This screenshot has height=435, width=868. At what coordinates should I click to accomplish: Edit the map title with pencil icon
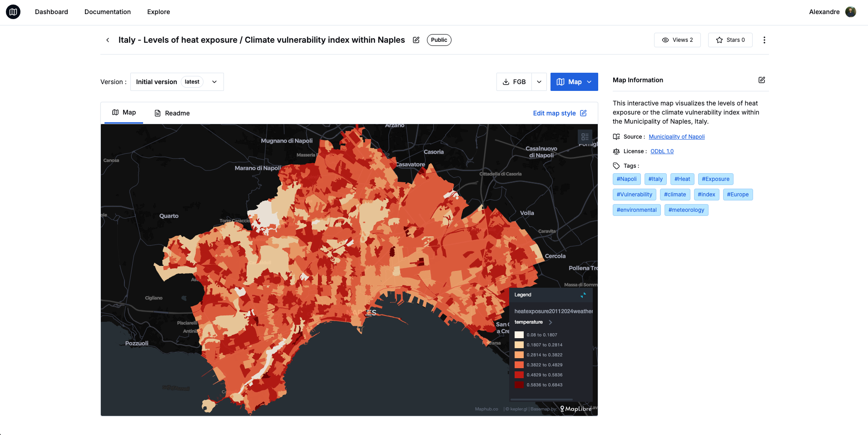pyautogui.click(x=416, y=40)
